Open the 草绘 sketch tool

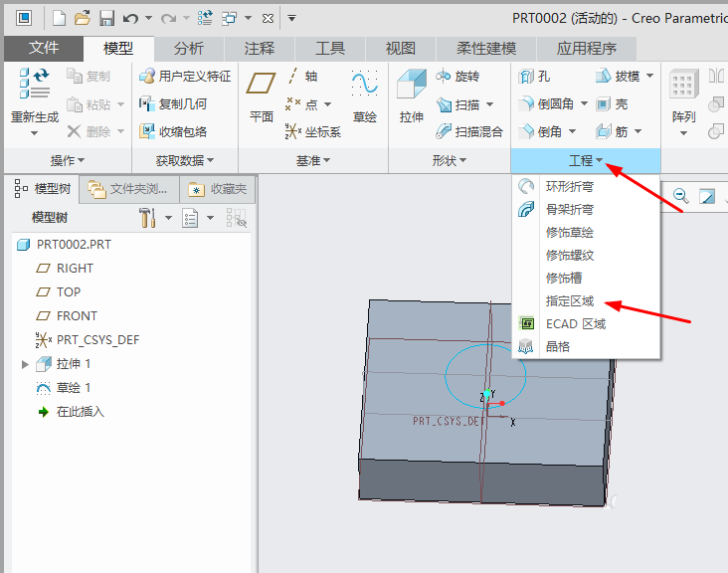click(x=364, y=96)
